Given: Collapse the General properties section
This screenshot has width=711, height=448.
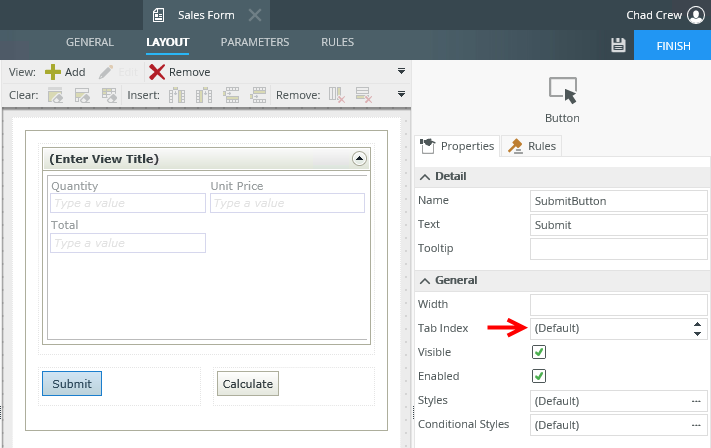Looking at the screenshot, I should click(425, 280).
